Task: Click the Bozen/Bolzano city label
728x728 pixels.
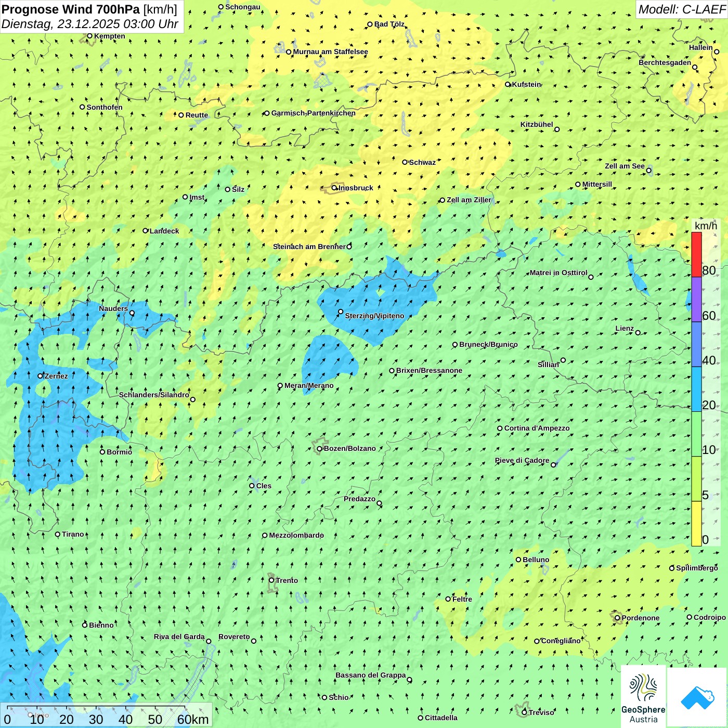Action: click(349, 448)
